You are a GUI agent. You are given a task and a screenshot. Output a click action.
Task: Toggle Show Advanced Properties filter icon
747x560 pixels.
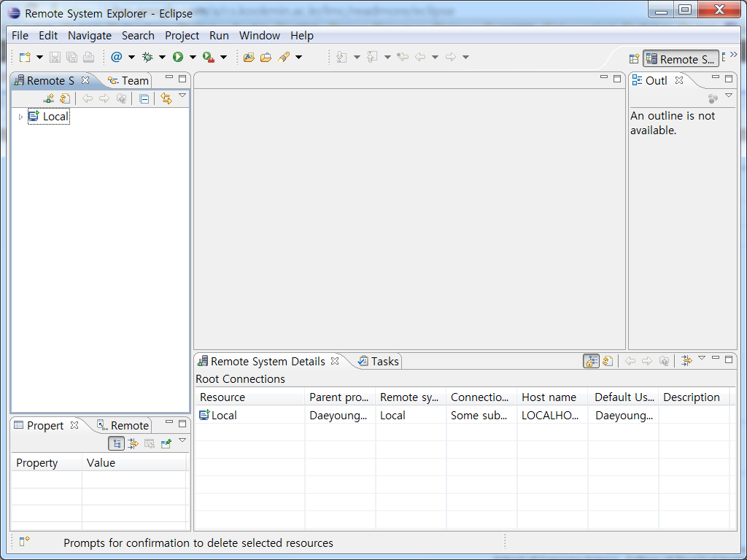click(133, 444)
